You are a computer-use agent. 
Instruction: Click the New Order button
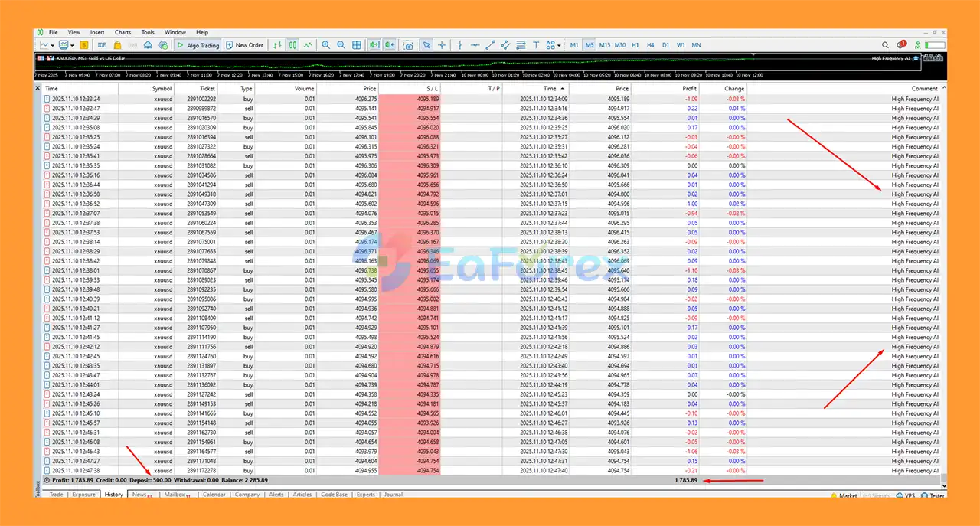(244, 45)
